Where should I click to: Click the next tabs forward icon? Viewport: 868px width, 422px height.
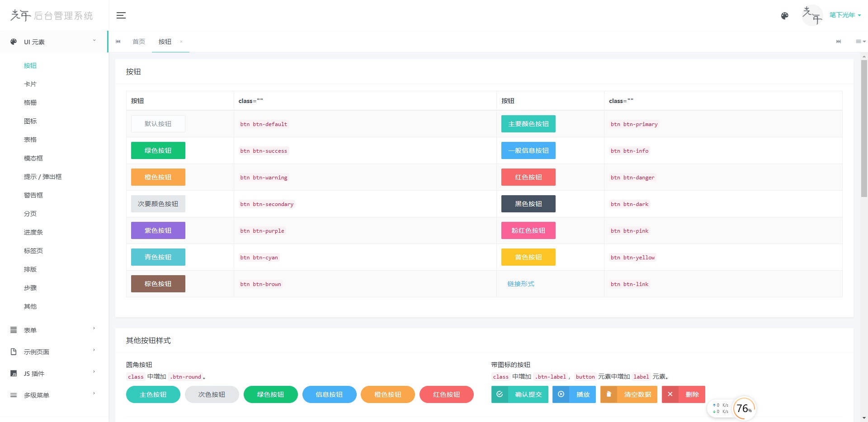coord(839,42)
